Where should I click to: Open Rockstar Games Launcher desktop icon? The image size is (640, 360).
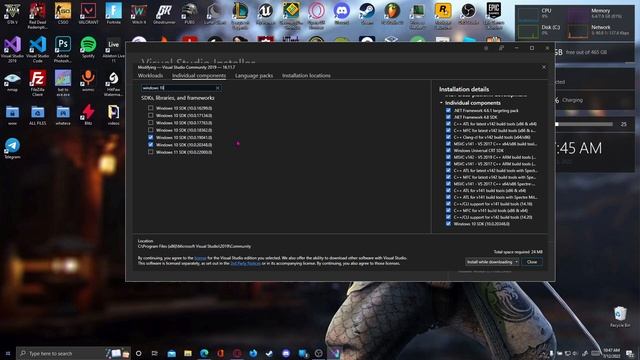point(443,16)
